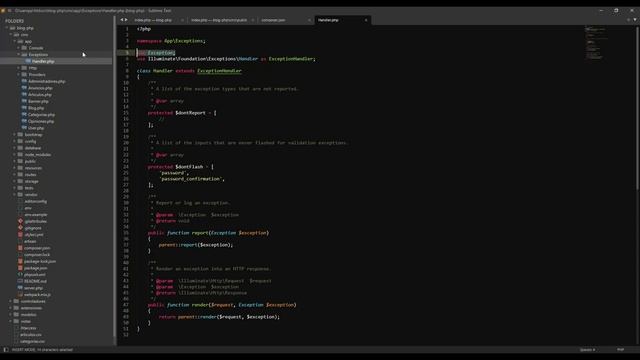Switch to the composer.json tab

273,20
